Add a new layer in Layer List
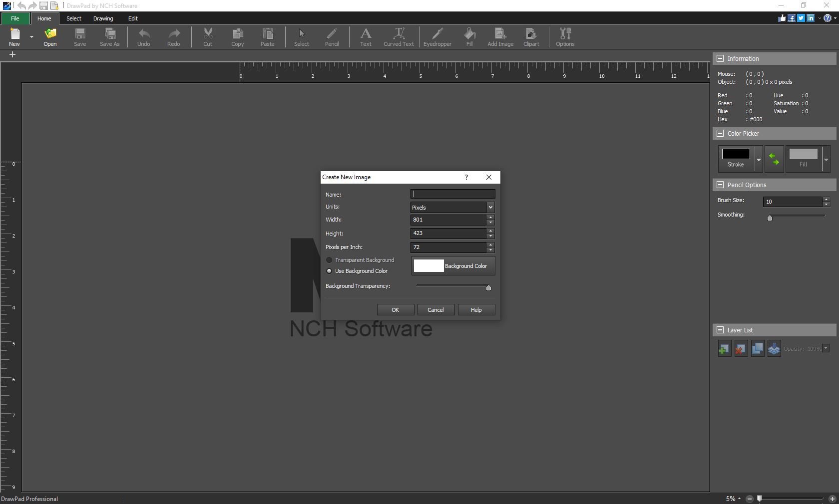The width and height of the screenshot is (839, 504). 724,348
